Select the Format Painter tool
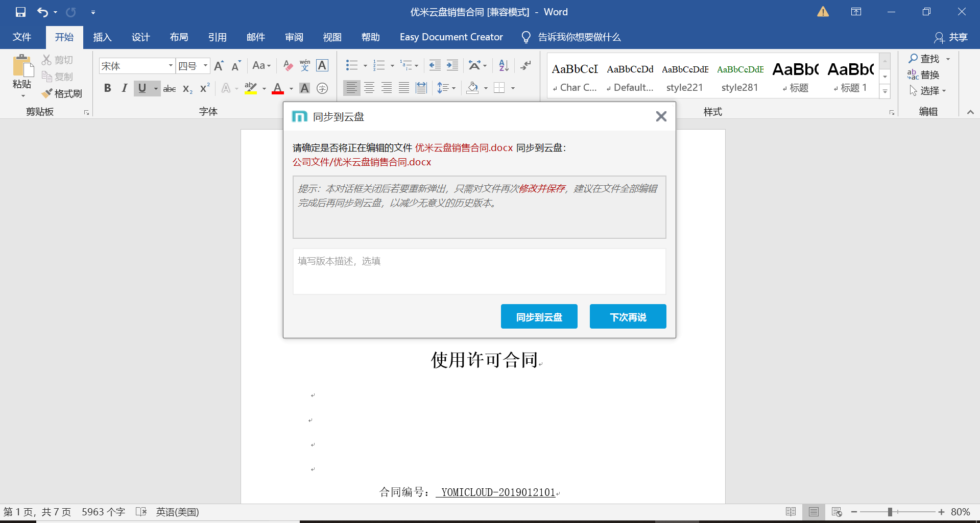 tap(62, 93)
